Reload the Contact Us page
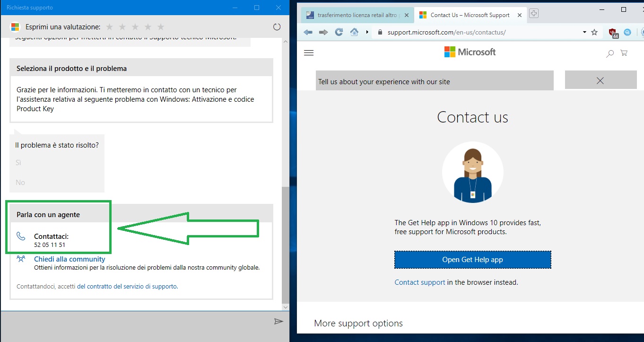The height and width of the screenshot is (342, 644). click(x=339, y=32)
